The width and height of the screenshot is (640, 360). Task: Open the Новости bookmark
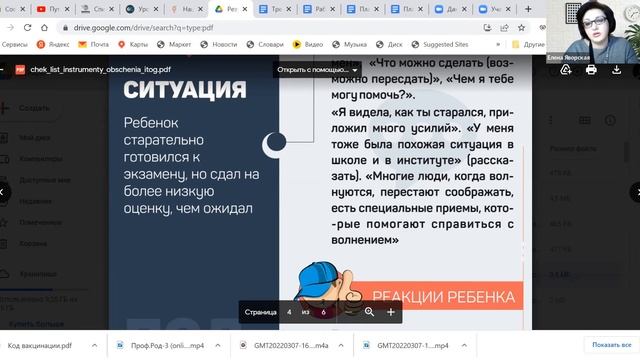coord(218,44)
